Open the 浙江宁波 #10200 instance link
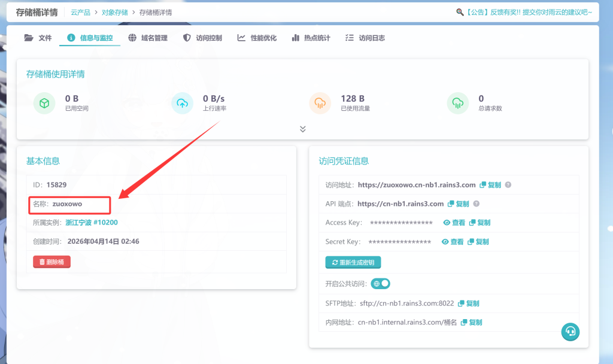Viewport: 613px width, 364px height. click(92, 223)
